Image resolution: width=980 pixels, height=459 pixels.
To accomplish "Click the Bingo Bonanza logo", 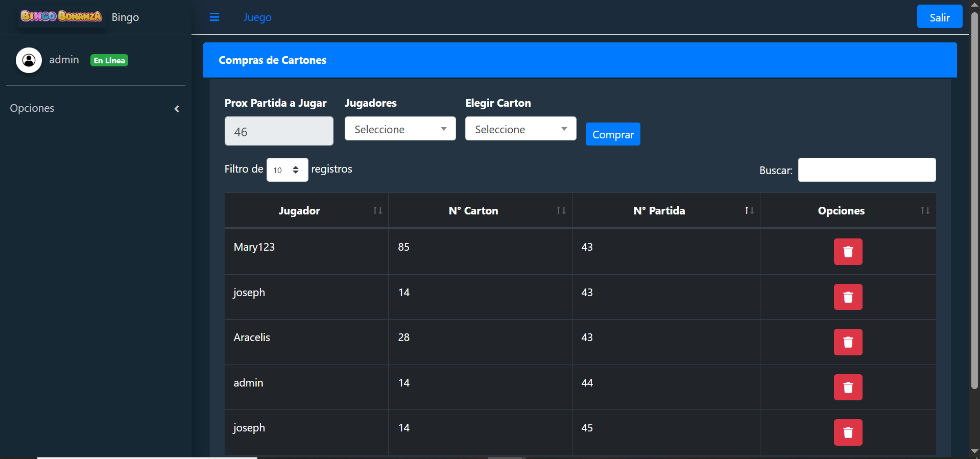I will 61,16.
